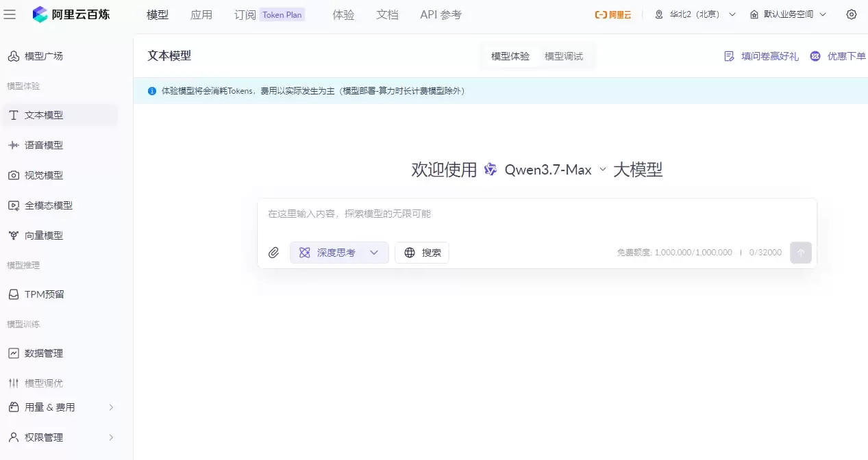Switch to the 模型调试 tab

[564, 56]
